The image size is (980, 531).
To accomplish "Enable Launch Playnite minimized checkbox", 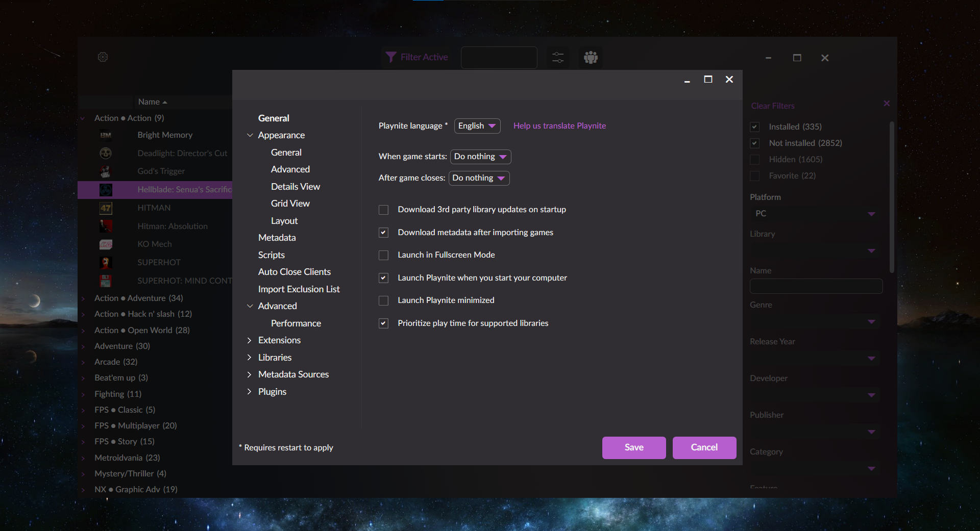I will pos(384,300).
